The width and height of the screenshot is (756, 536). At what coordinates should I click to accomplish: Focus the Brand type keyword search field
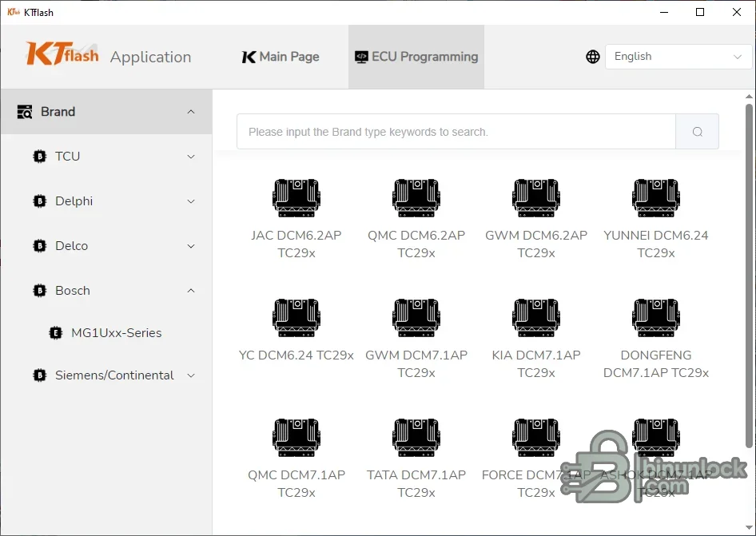(x=456, y=132)
